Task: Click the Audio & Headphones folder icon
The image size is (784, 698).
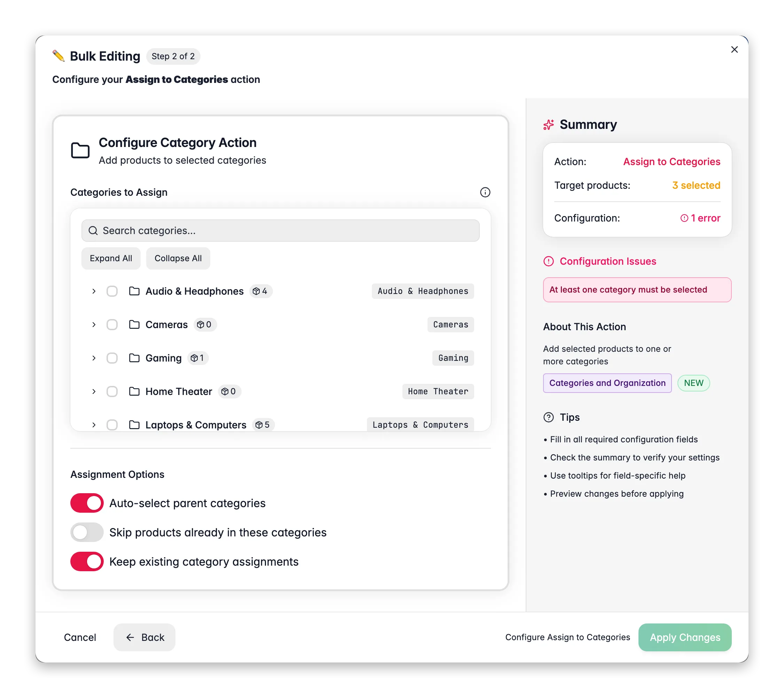Action: coord(134,291)
